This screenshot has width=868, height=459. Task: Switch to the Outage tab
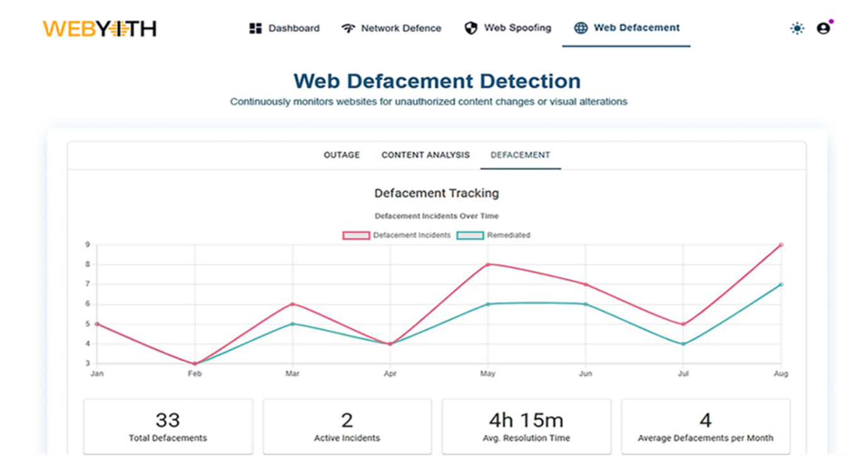tap(342, 155)
